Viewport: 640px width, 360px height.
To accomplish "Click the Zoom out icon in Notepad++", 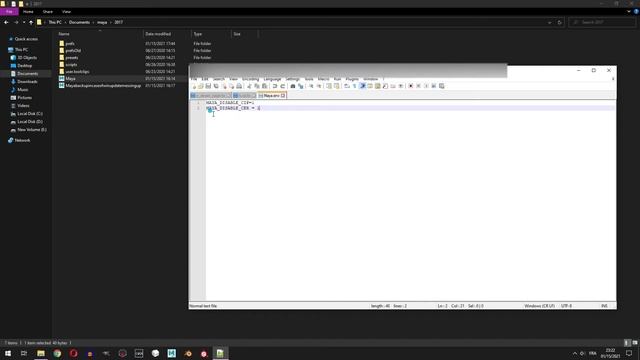I will pyautogui.click(x=319, y=86).
